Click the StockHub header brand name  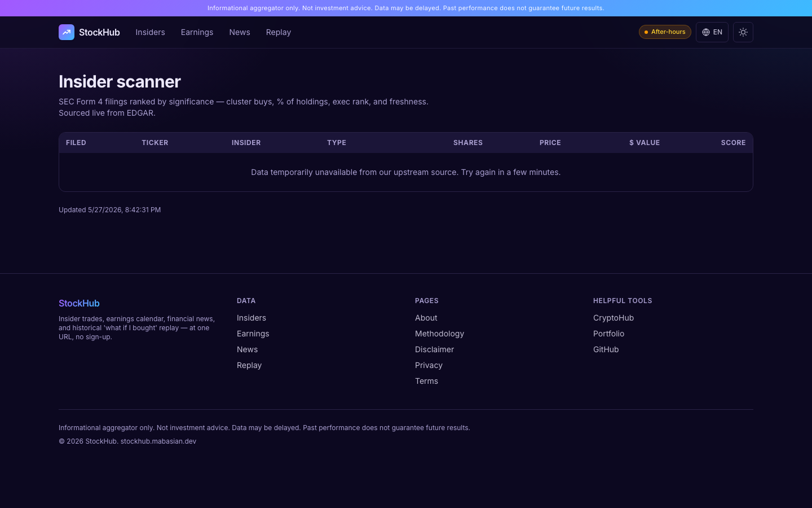[99, 32]
